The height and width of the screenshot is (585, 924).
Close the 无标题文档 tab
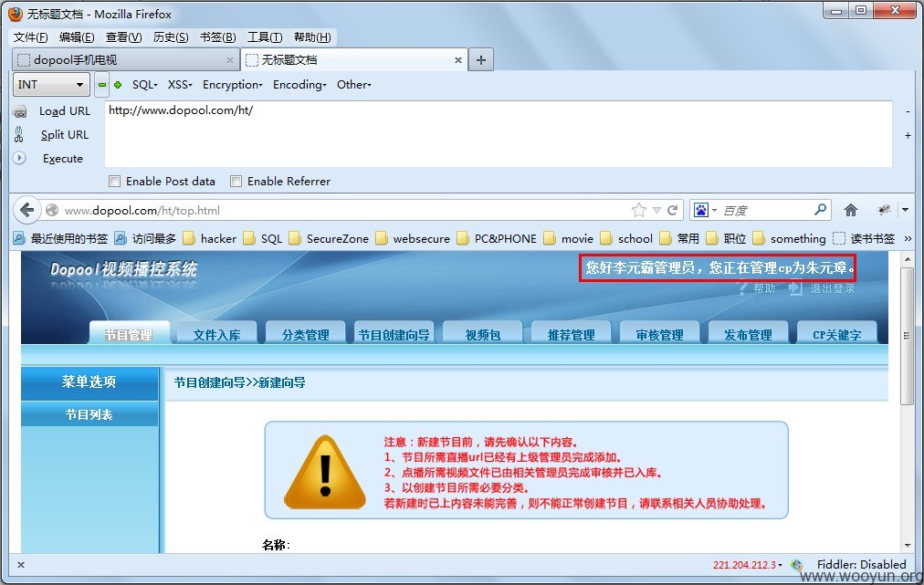click(x=457, y=60)
